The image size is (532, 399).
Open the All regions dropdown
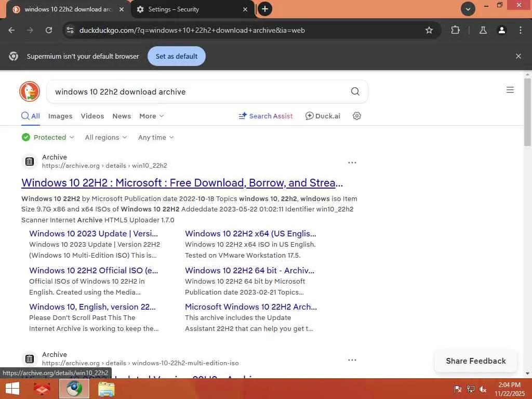[x=106, y=137]
